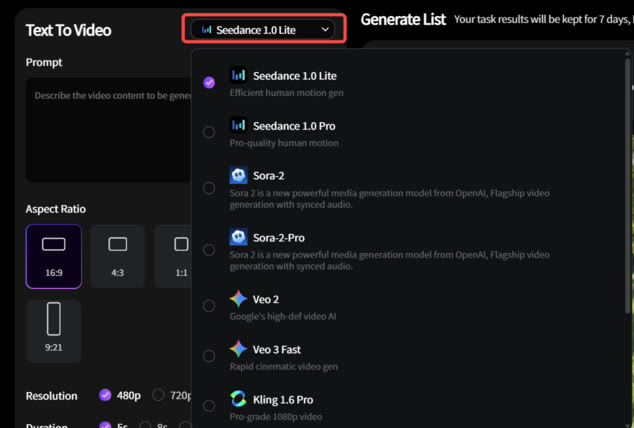Select the 1:1 aspect ratio tile
Viewport: 634px width, 428px height.
pos(173,256)
